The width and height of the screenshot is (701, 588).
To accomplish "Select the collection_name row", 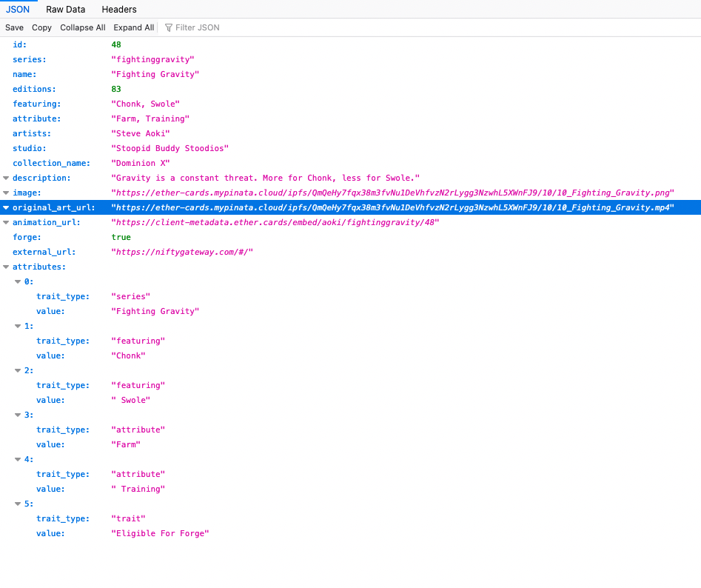I will [x=51, y=163].
